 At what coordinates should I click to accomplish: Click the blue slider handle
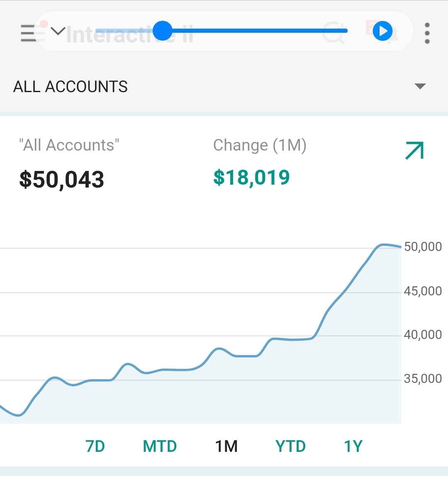pyautogui.click(x=163, y=31)
